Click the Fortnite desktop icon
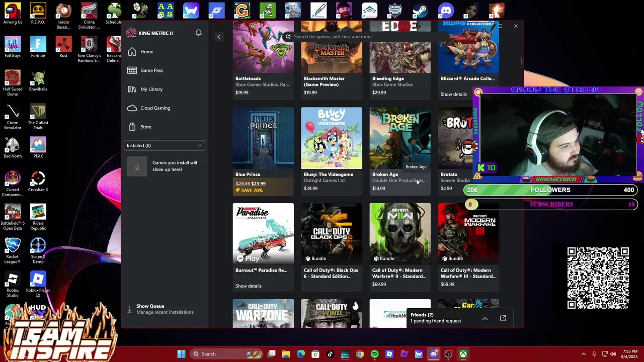This screenshot has width=644, height=362. tap(38, 47)
